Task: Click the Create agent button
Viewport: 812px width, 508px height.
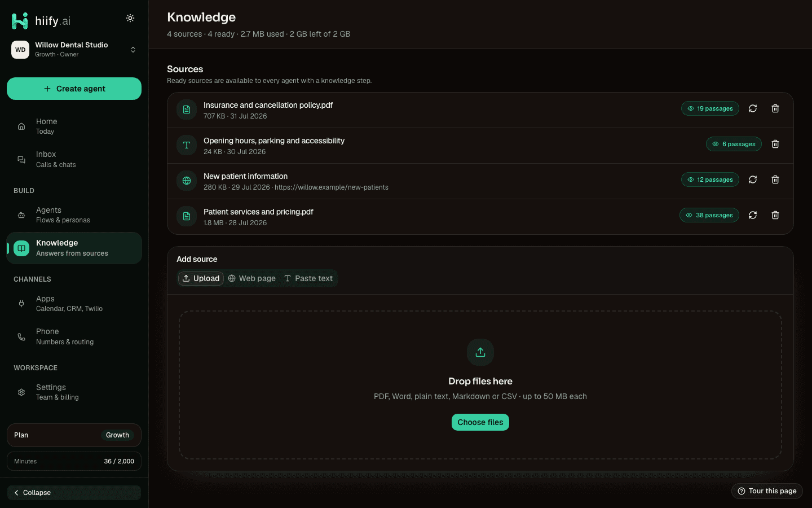Action: [74, 89]
